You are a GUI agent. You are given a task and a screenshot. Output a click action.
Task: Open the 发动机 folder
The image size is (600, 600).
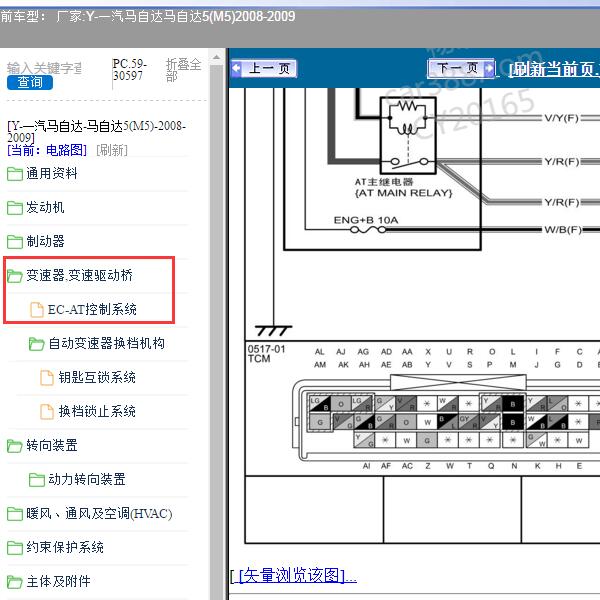point(45,207)
